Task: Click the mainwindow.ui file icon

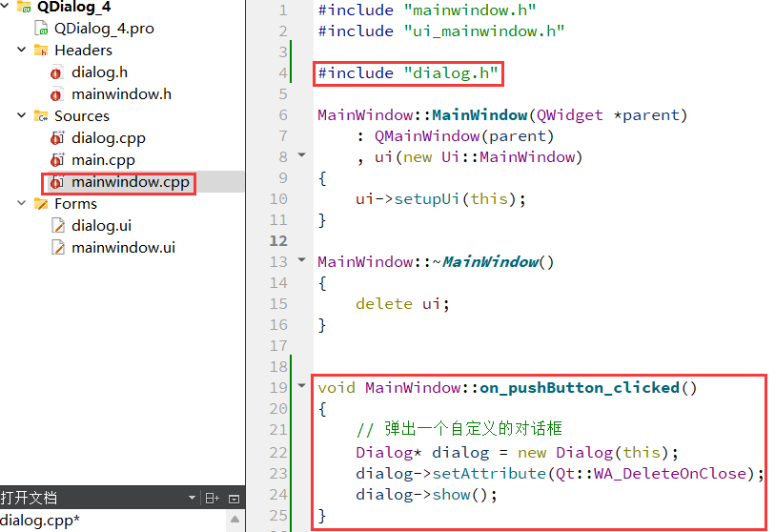Action: [x=58, y=248]
